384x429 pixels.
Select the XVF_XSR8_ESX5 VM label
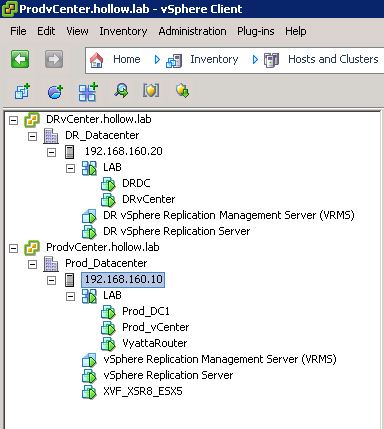click(143, 391)
